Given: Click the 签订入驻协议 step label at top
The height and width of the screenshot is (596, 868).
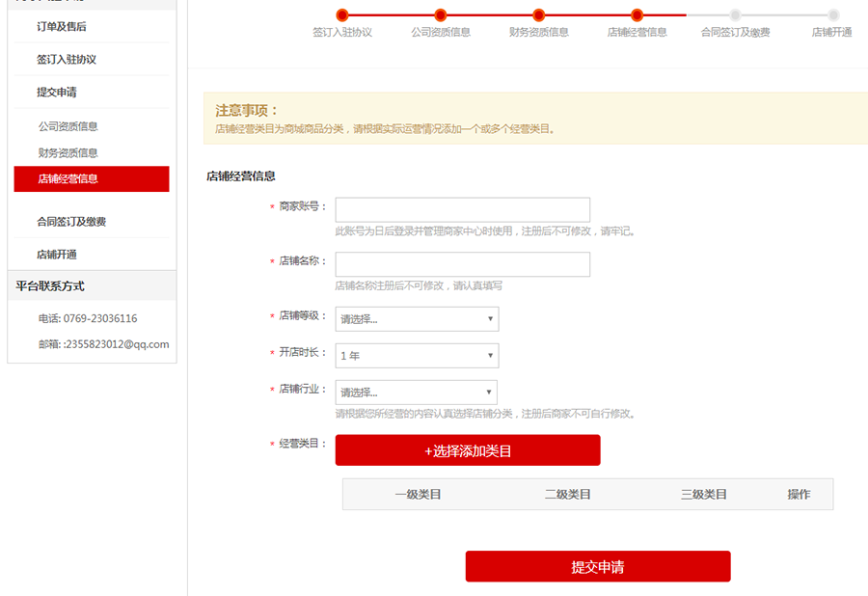Looking at the screenshot, I should [x=342, y=32].
